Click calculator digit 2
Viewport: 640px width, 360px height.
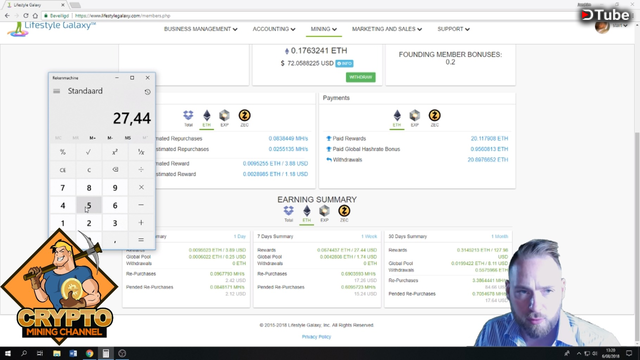tap(89, 223)
